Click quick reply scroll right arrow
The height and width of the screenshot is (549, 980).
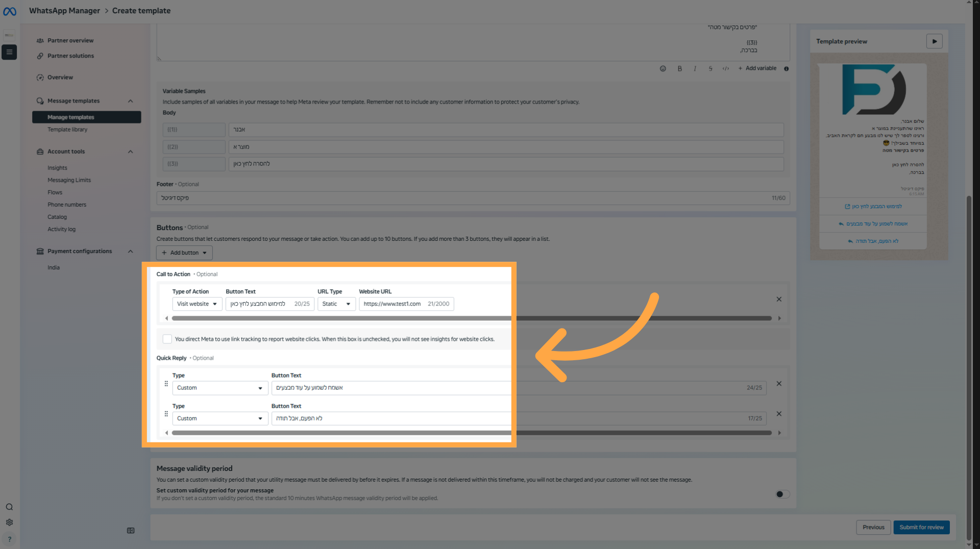779,433
